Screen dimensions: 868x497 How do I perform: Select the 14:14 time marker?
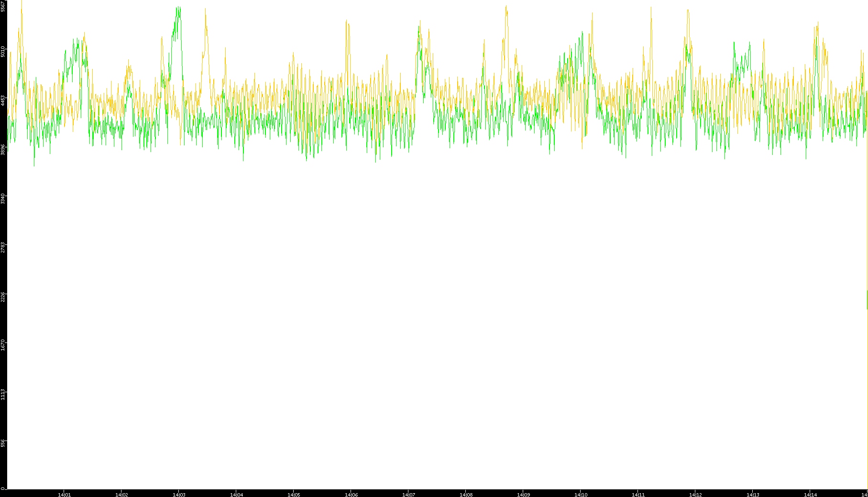810,495
